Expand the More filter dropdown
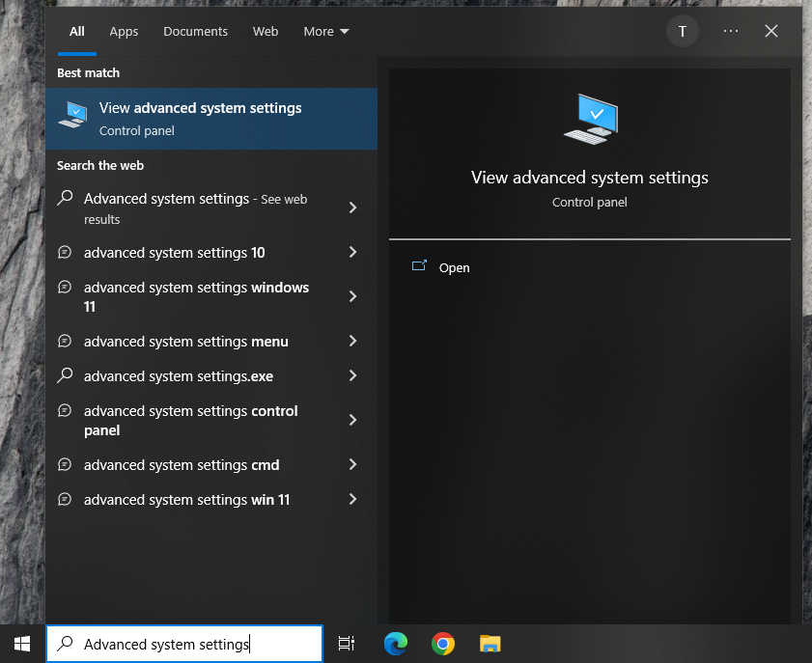The width and height of the screenshot is (812, 663). click(x=325, y=31)
